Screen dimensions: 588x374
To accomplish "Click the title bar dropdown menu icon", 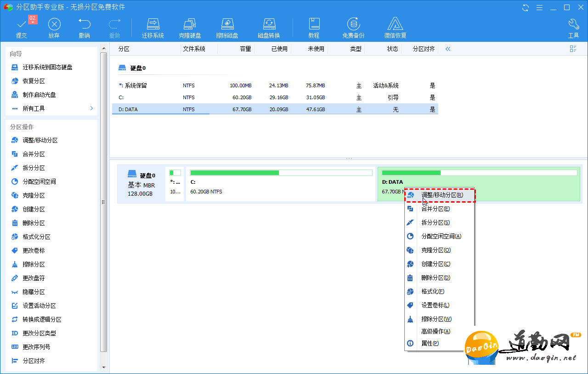I will click(x=539, y=7).
